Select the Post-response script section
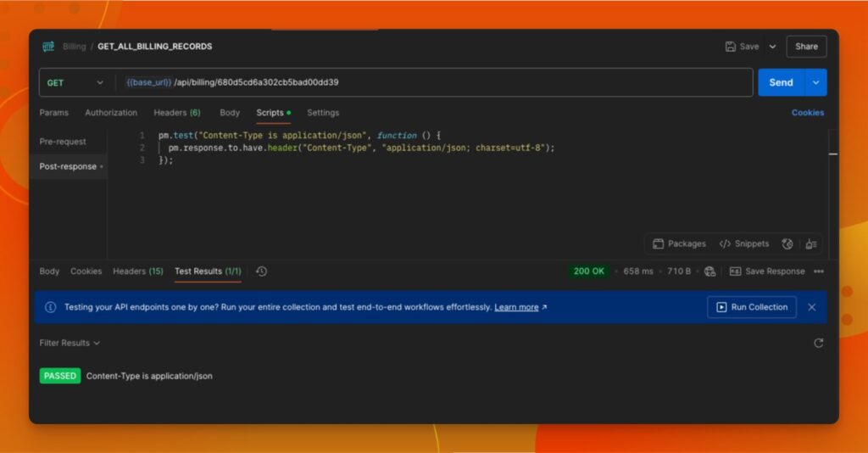Viewport: 868px width, 453px height. click(x=68, y=166)
